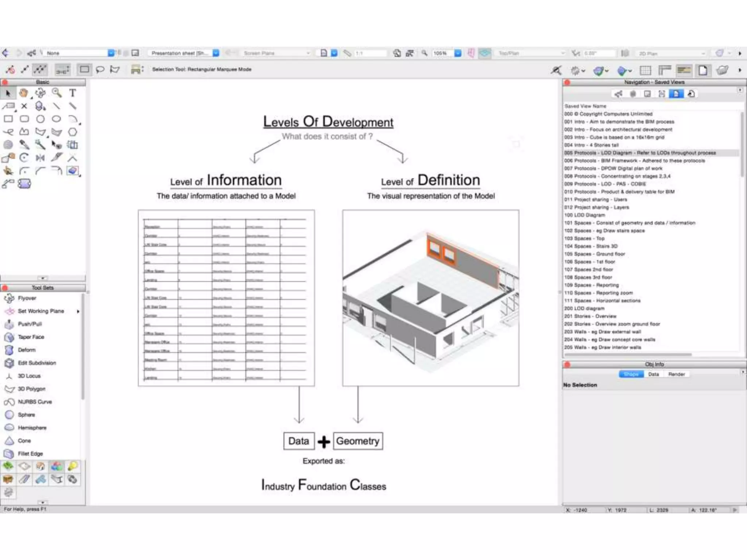Screen dimensions: 747x560
Task: Select the Push/Pull tool
Action: (x=29, y=324)
